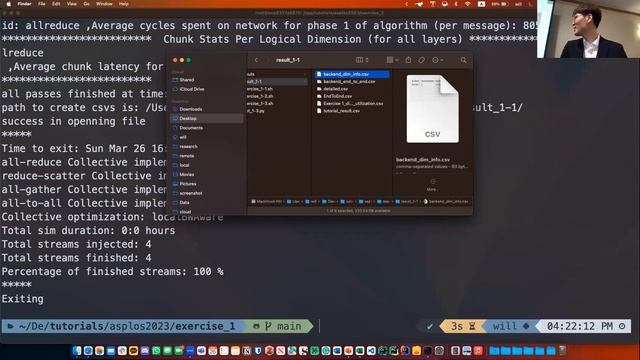Viewport: 640px width, 360px height.
Task: Open local folder in Finder sidebar
Action: click(x=184, y=165)
